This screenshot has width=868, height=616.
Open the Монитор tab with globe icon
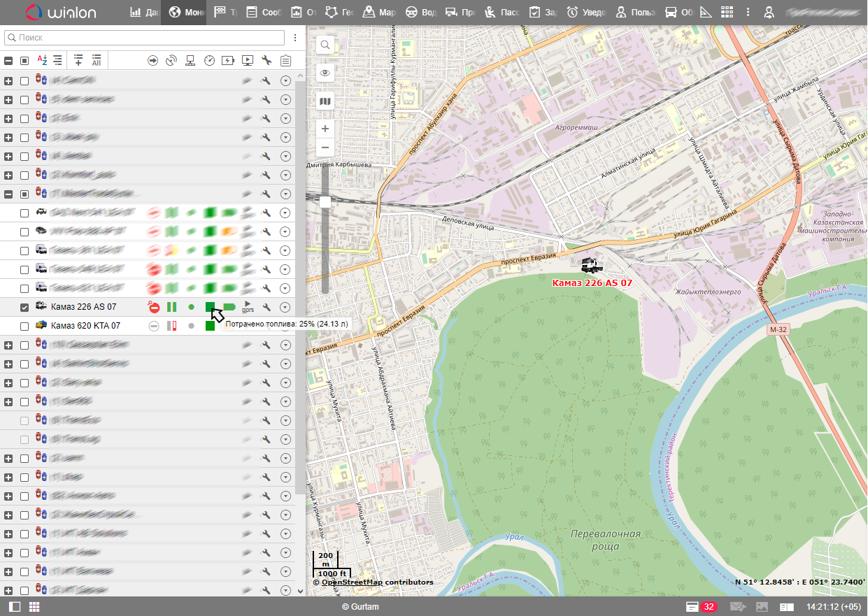click(183, 13)
